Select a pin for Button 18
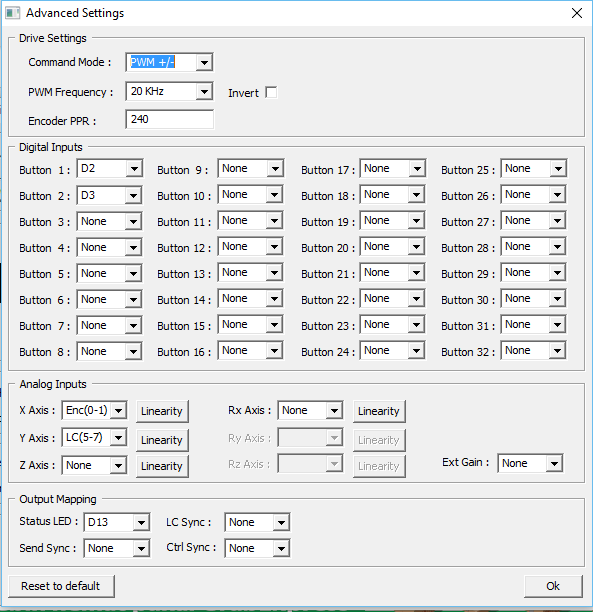This screenshot has height=612, width=593. coord(393,194)
